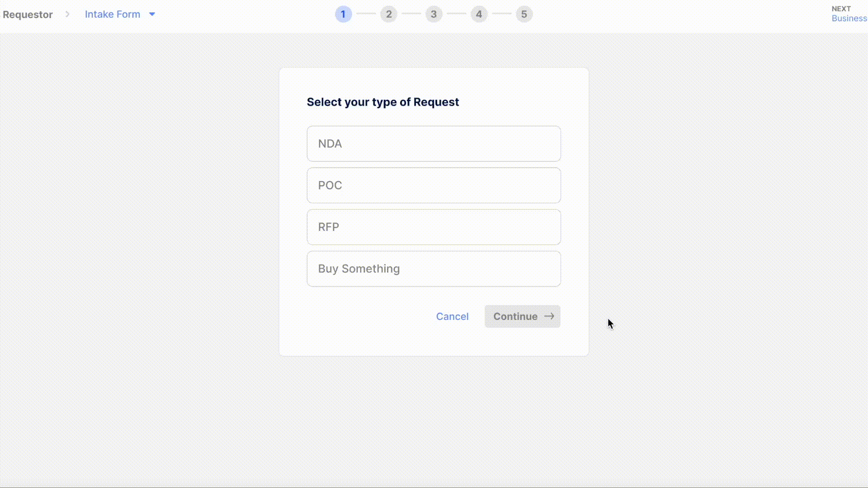Click the dashed connector between steps 1 and 2

click(x=366, y=14)
